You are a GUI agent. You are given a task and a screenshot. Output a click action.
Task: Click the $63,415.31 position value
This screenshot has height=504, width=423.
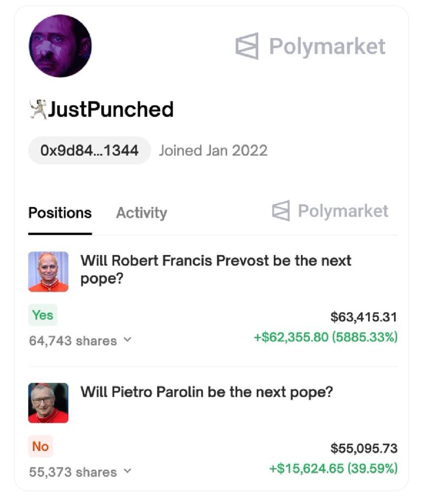(x=363, y=317)
